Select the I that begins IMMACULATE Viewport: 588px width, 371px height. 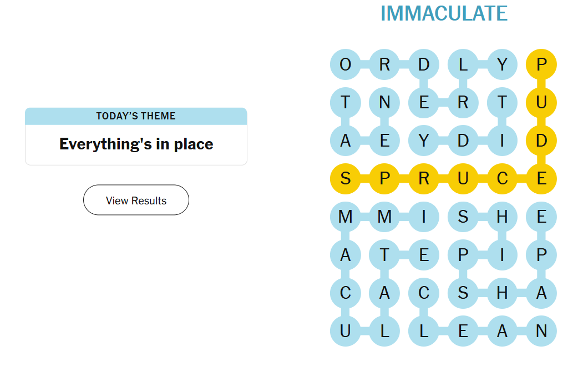(424, 217)
